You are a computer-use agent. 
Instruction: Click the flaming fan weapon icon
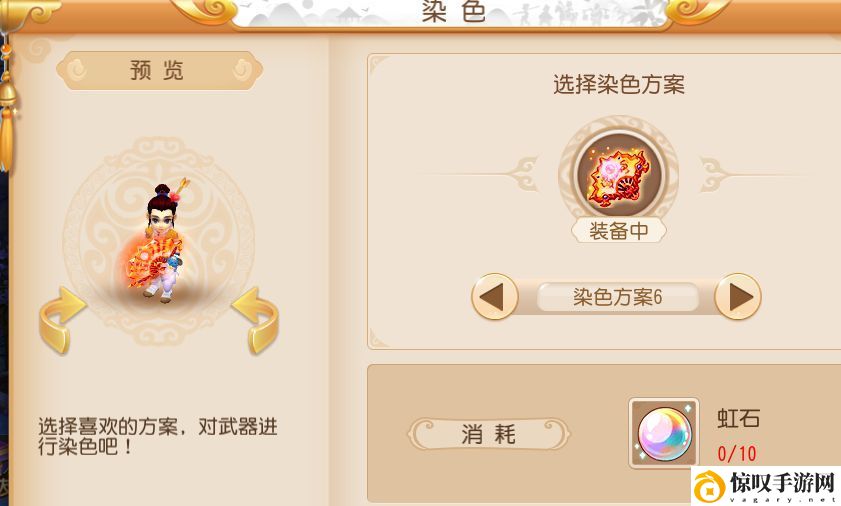[618, 175]
